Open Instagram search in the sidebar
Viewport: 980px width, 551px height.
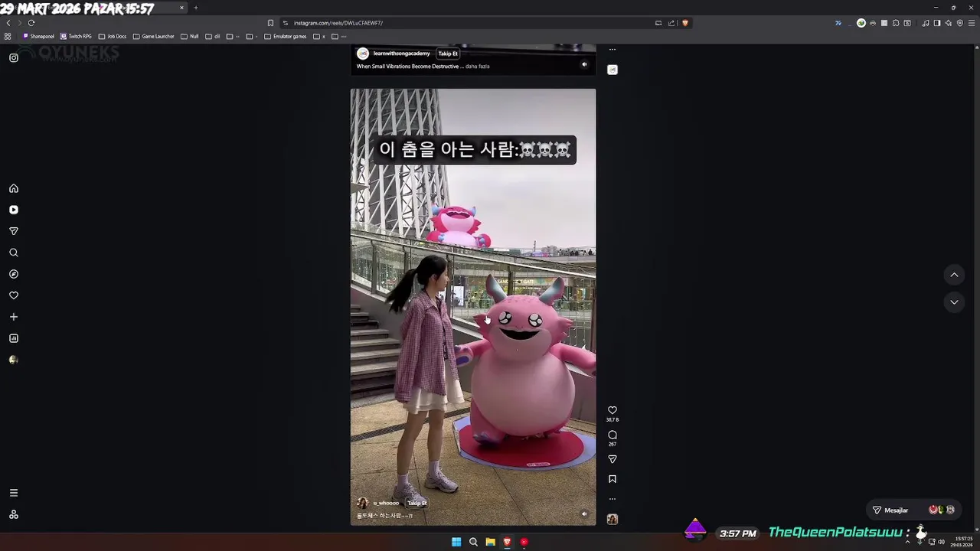coord(14,253)
